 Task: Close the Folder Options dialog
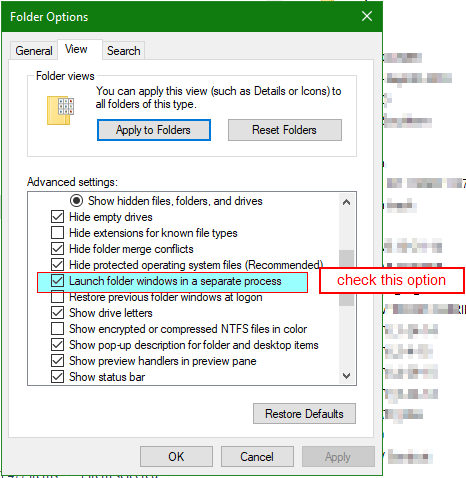click(x=367, y=16)
